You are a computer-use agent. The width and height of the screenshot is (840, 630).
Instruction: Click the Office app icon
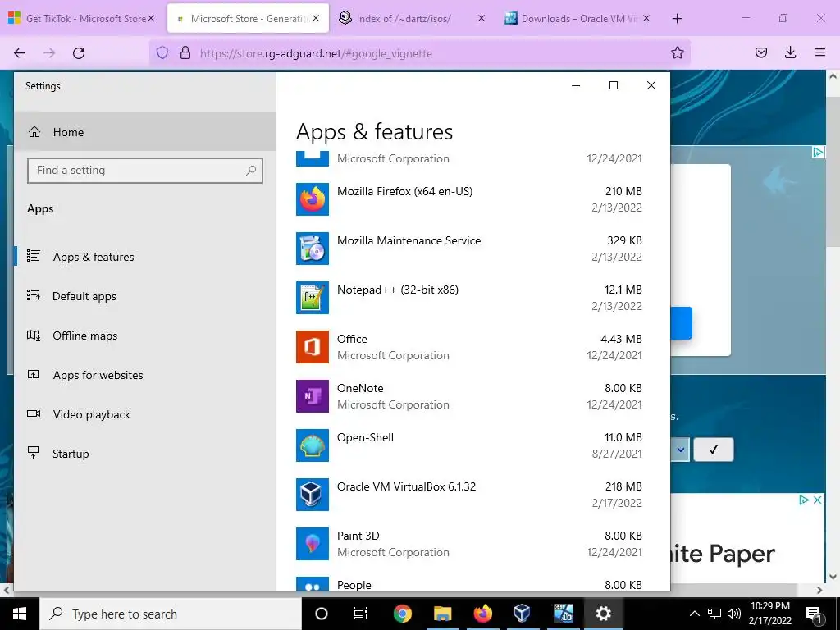coord(313,347)
